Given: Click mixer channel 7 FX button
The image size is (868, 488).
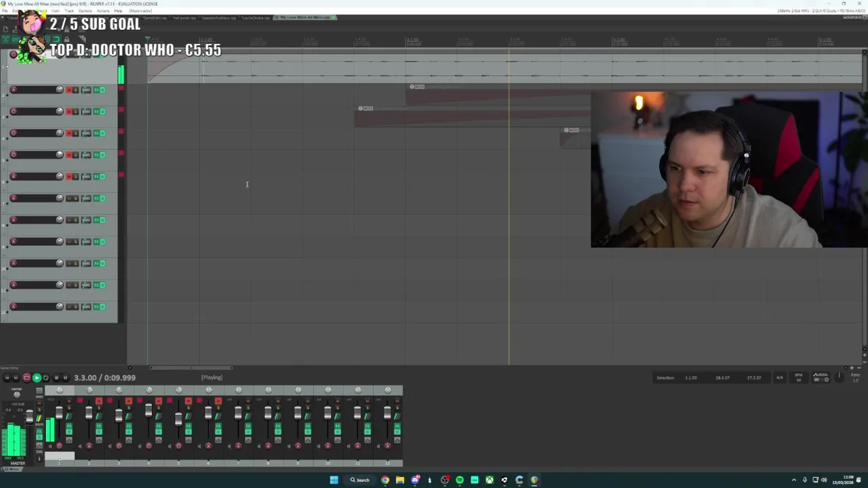Looking at the screenshot, I should [248, 426].
